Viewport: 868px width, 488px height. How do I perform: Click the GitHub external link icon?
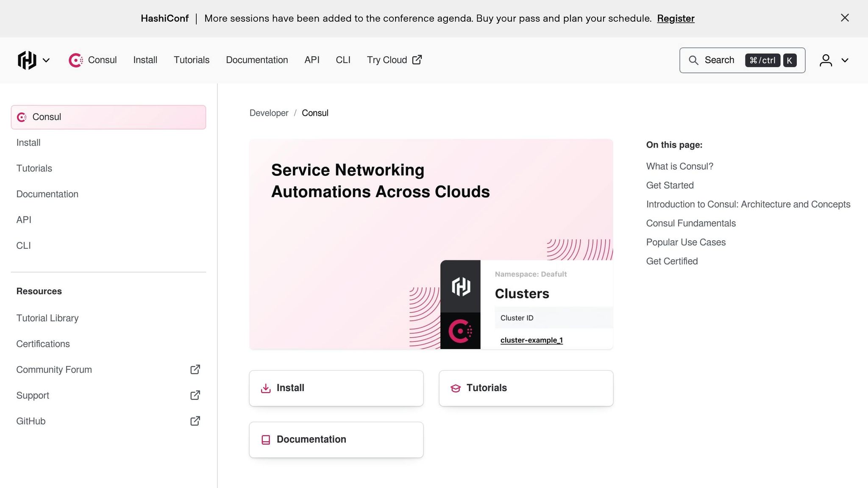195,421
